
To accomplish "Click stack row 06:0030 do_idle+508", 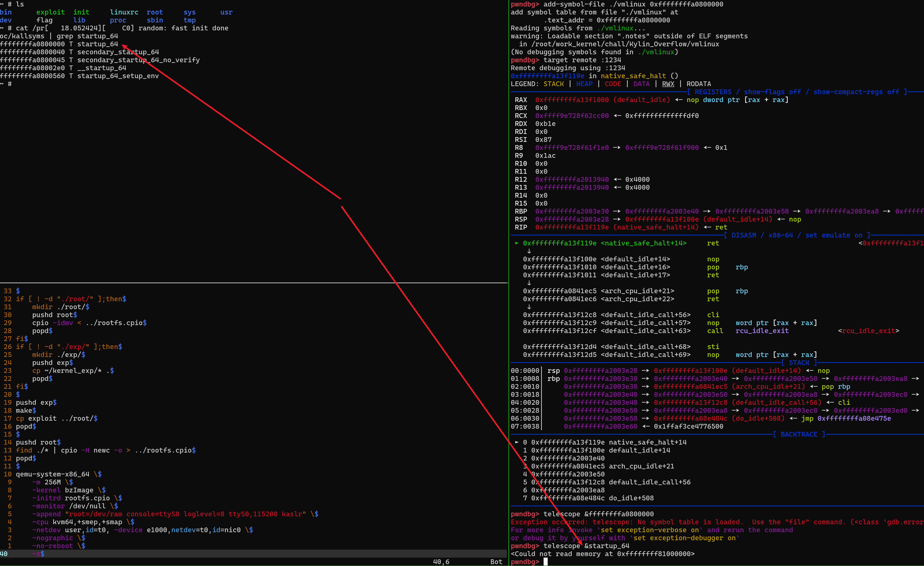I will [x=701, y=419].
